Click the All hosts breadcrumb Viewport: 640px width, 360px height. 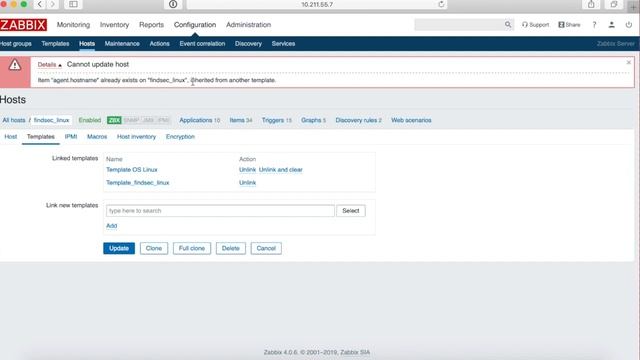[14, 120]
